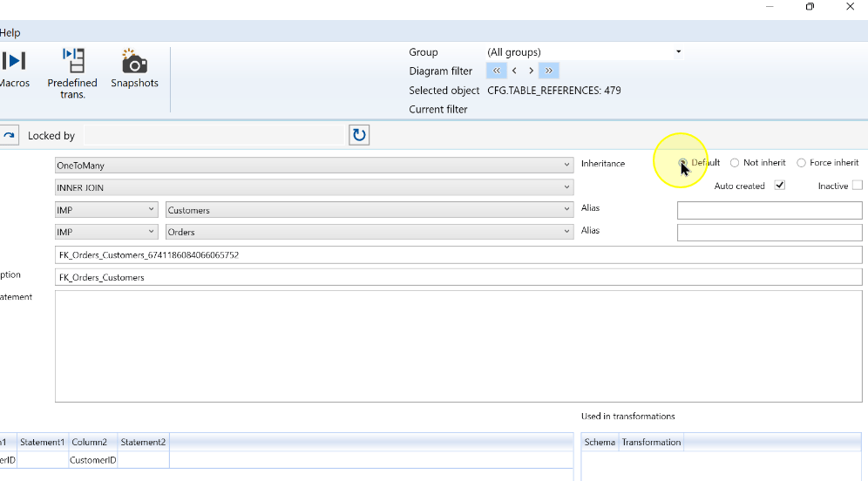Screen dimensions: 868x481
Task: Click the Alias field for Orders
Action: point(770,233)
